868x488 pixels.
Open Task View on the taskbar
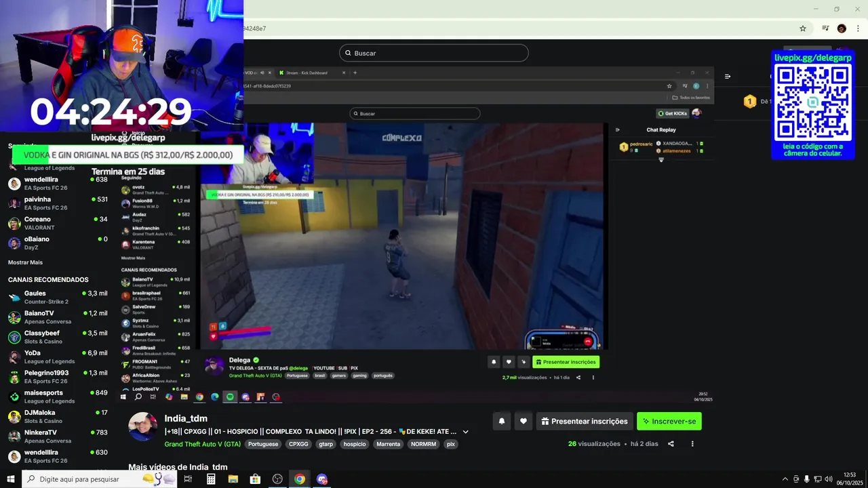point(188,479)
